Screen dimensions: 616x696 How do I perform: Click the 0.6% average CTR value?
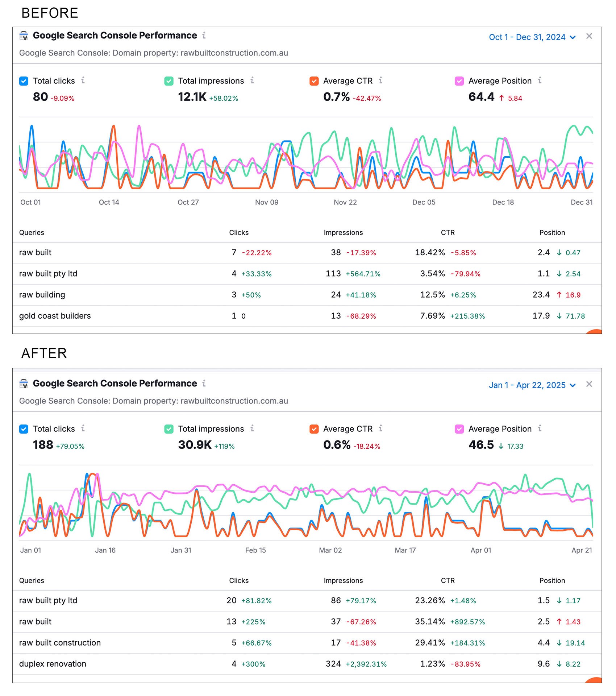(x=337, y=445)
